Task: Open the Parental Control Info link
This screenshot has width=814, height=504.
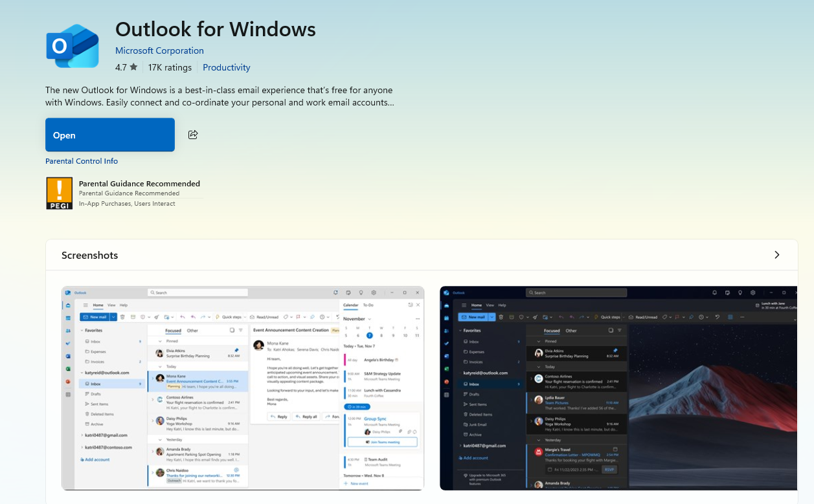Action: [x=82, y=160]
